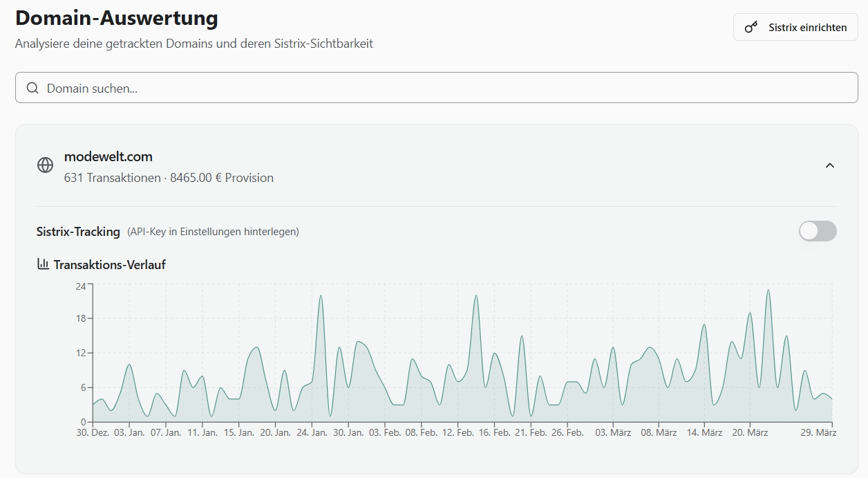Select the modewelt.com domain entry

pyautogui.click(x=108, y=156)
